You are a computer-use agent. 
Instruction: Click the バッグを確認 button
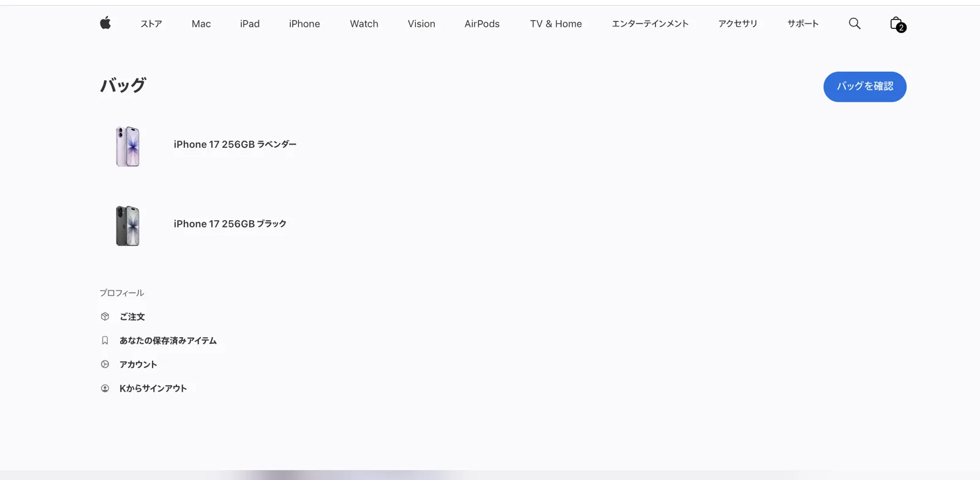pyautogui.click(x=865, y=86)
